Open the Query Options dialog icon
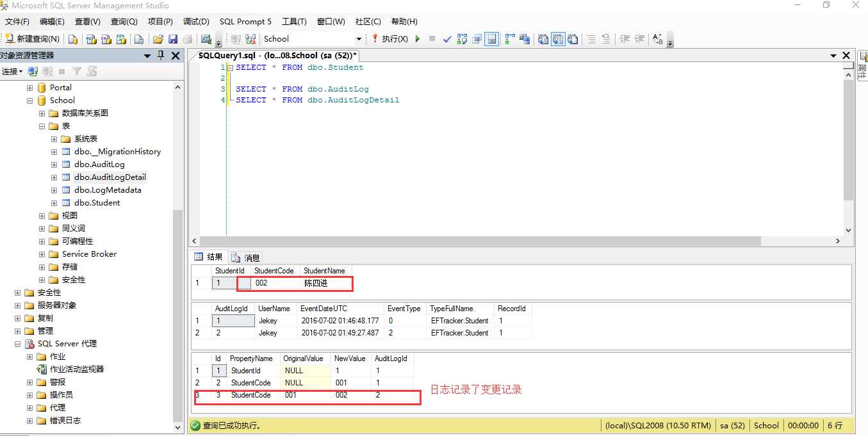The height and width of the screenshot is (436, 868). click(477, 39)
